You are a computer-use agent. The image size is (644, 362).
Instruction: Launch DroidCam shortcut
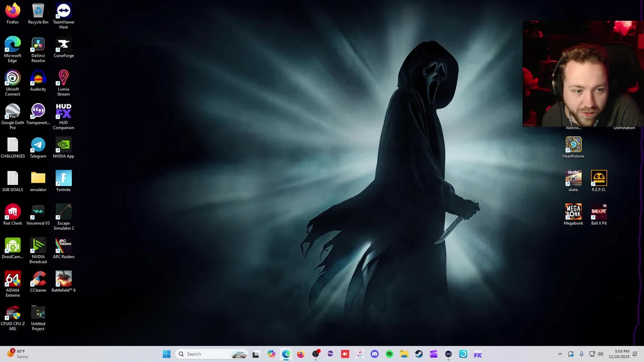point(13,248)
